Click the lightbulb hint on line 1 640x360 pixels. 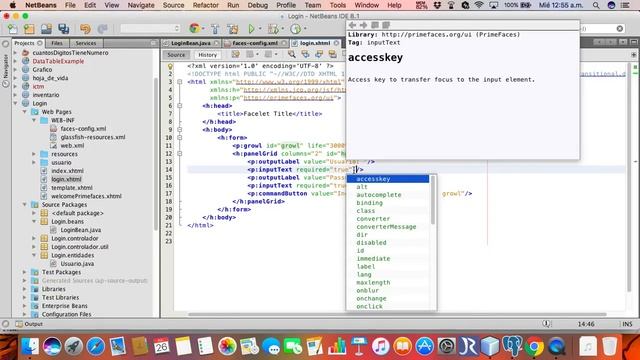point(170,66)
